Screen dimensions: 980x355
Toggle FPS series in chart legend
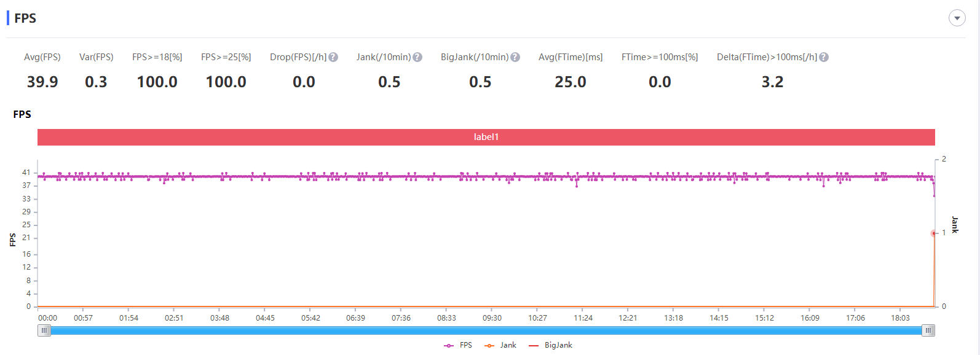click(458, 345)
